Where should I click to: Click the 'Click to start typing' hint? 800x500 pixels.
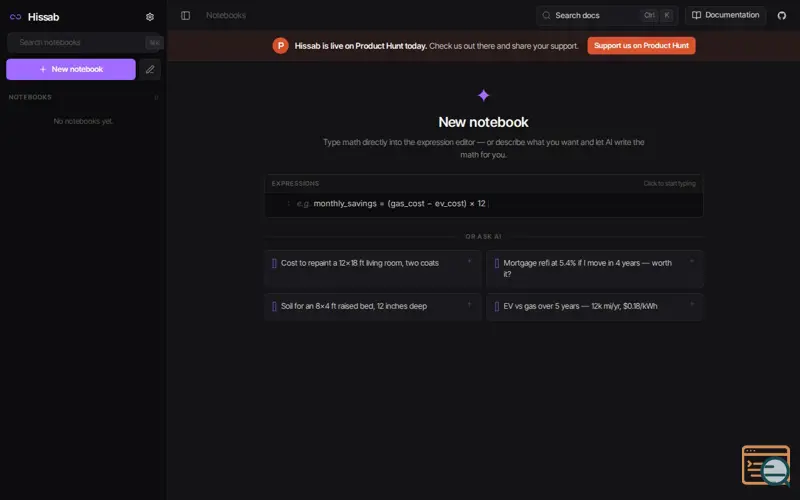(x=669, y=184)
